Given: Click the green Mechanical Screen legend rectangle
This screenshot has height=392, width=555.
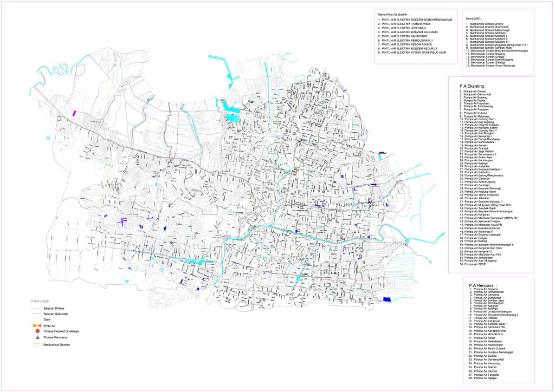Looking at the screenshot, I should (38, 344).
